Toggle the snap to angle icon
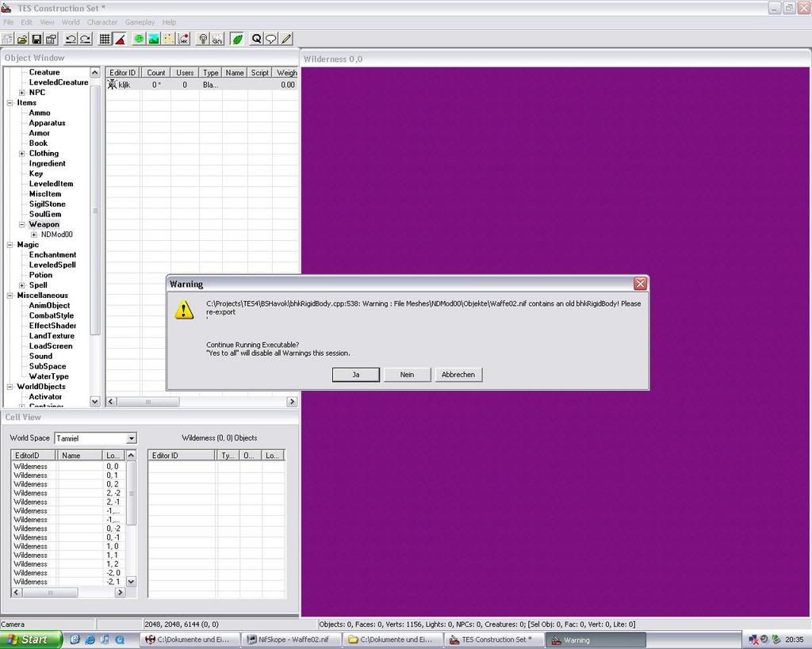812x649 pixels. (120, 39)
